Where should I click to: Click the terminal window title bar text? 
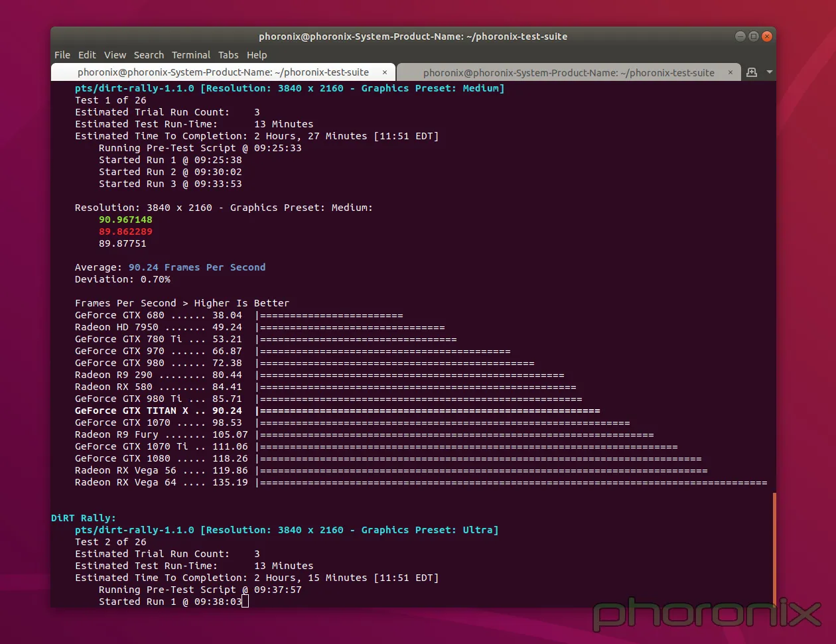pos(413,36)
